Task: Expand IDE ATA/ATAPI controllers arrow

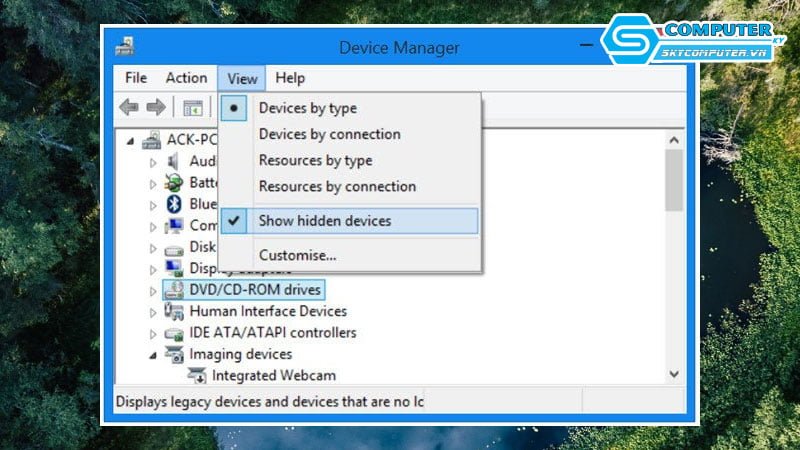Action: pos(153,334)
